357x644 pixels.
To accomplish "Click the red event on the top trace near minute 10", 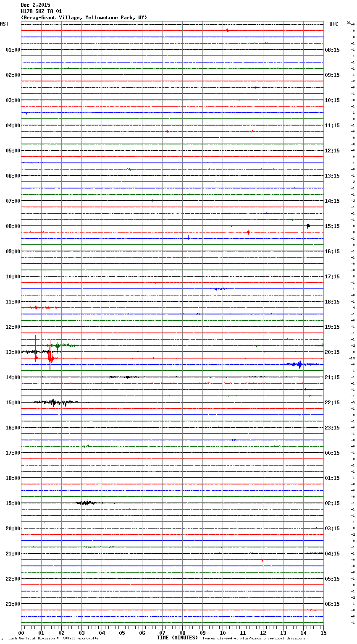I will [227, 30].
